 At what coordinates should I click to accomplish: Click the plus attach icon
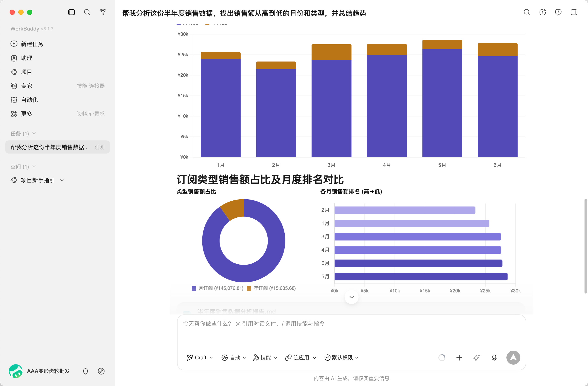(459, 357)
